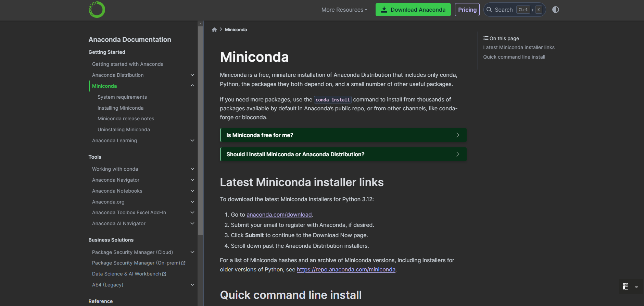Jump to Latest Miniconda installer links
Viewport: 644px width, 306px height.
519,47
